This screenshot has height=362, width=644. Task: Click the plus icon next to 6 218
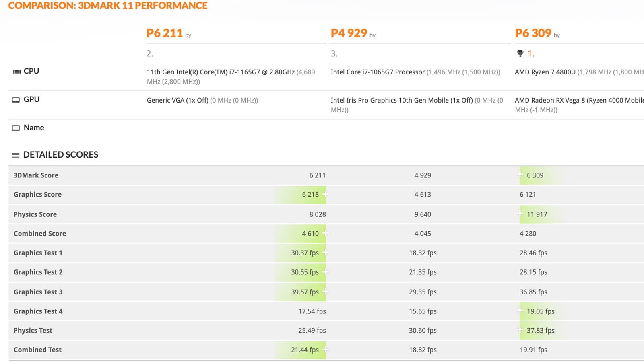coord(326,194)
